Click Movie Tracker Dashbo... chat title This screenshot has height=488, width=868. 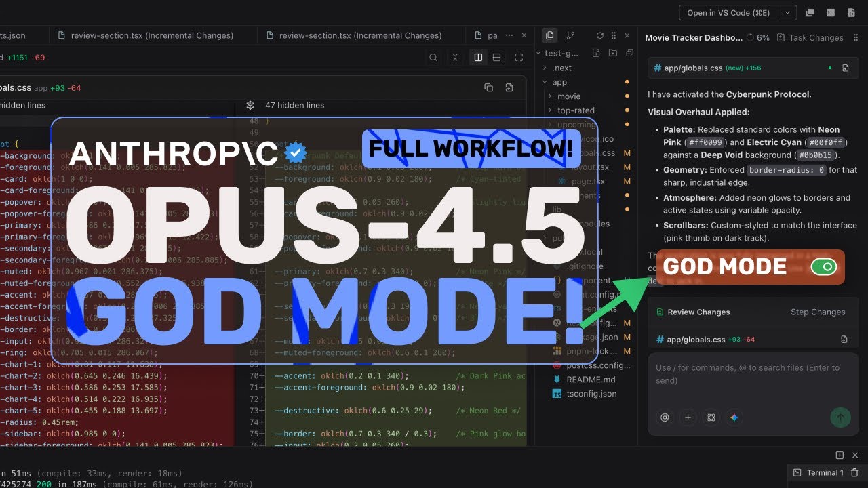[693, 38]
